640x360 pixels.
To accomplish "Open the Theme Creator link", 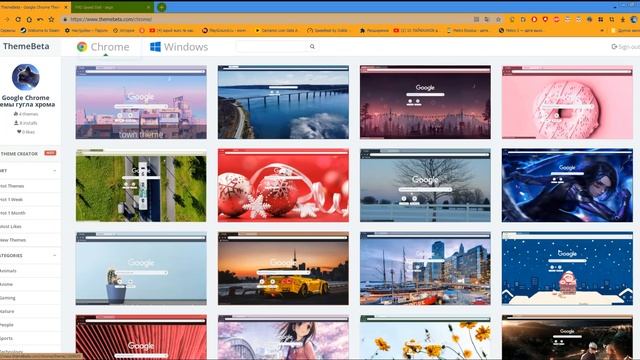I will tap(19, 154).
